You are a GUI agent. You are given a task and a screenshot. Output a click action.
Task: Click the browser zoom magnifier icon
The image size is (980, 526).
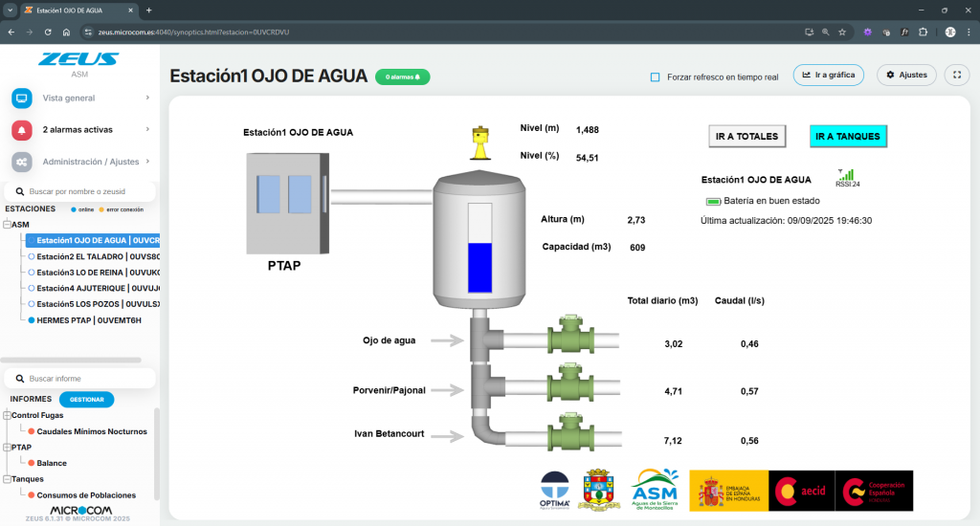(826, 32)
